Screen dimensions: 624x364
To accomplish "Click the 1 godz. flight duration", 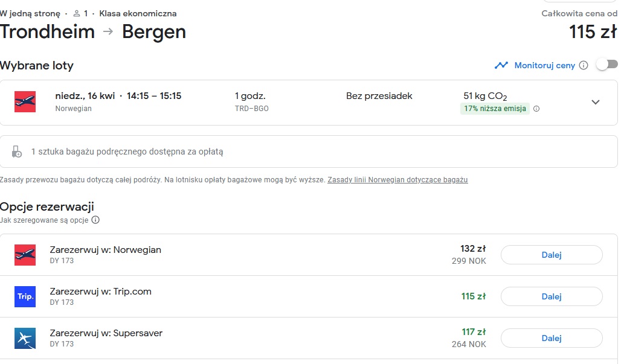I will [x=250, y=96].
